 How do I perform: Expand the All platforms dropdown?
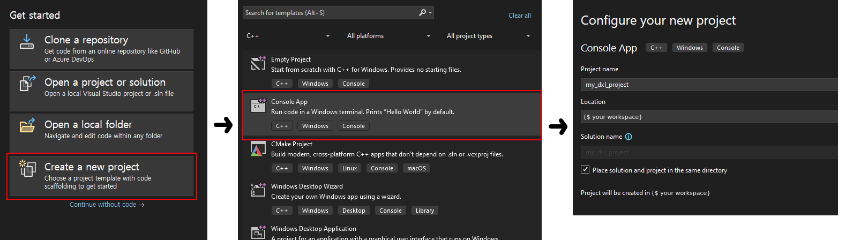388,36
